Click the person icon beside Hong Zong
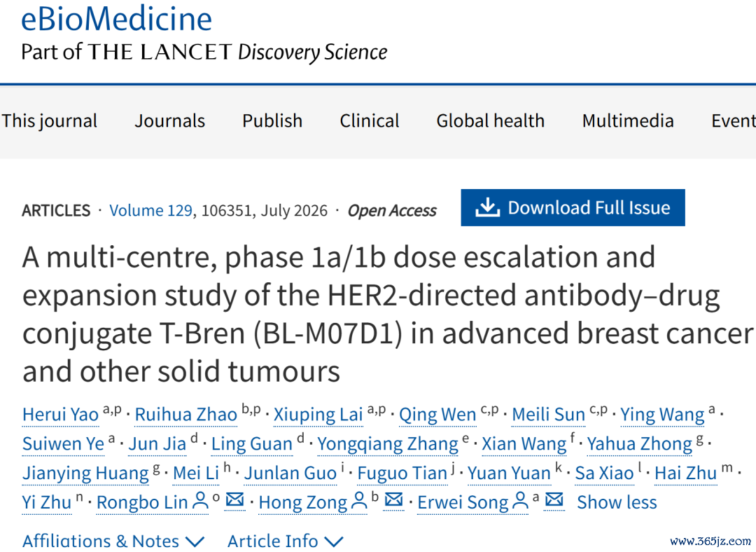This screenshot has height=552, width=756. click(x=359, y=500)
